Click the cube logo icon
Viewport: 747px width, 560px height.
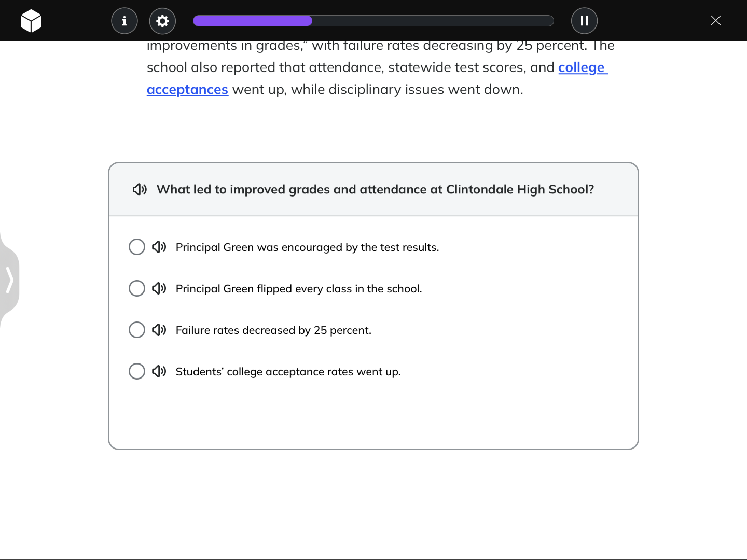coord(31,20)
